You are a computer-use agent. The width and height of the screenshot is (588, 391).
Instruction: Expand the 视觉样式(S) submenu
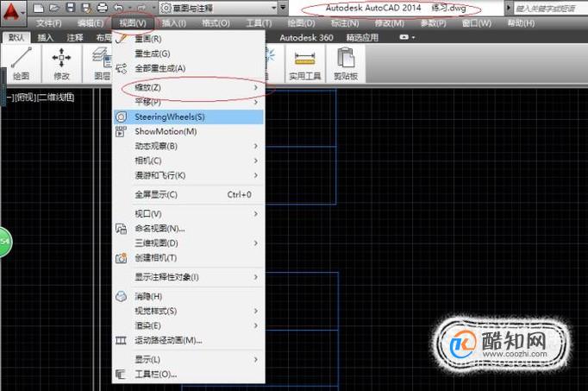tap(189, 311)
